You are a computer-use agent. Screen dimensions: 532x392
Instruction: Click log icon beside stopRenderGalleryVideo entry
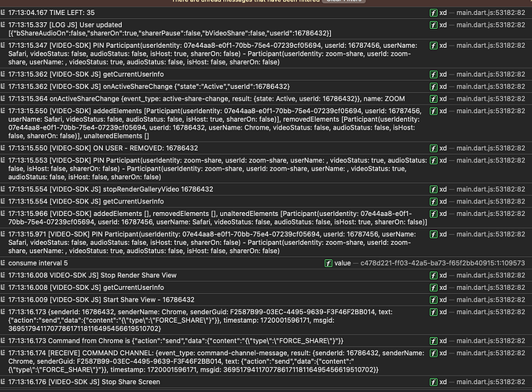[x=2, y=189]
